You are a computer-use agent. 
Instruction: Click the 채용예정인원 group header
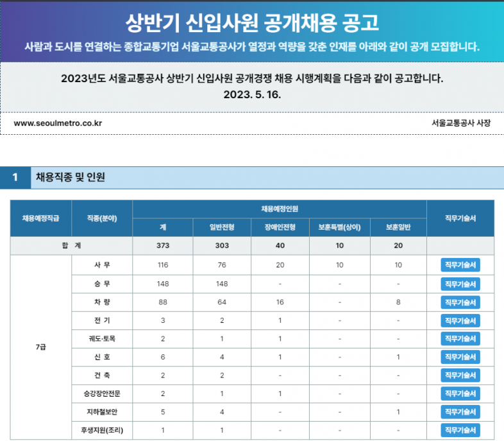click(280, 209)
